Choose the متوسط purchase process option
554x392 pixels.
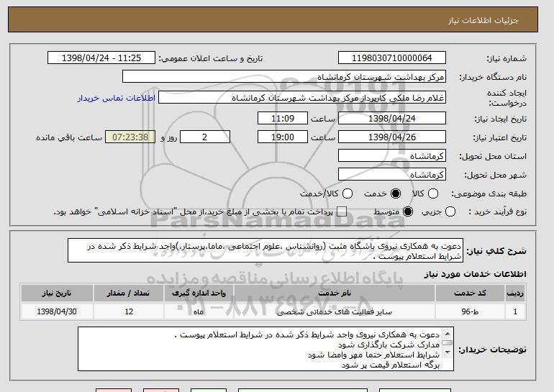click(x=408, y=211)
